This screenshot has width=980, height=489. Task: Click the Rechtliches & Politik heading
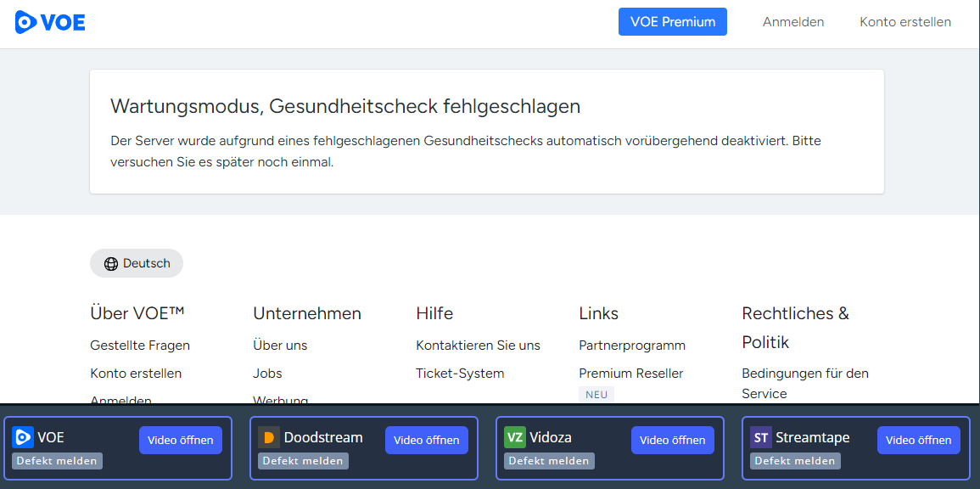coord(796,328)
